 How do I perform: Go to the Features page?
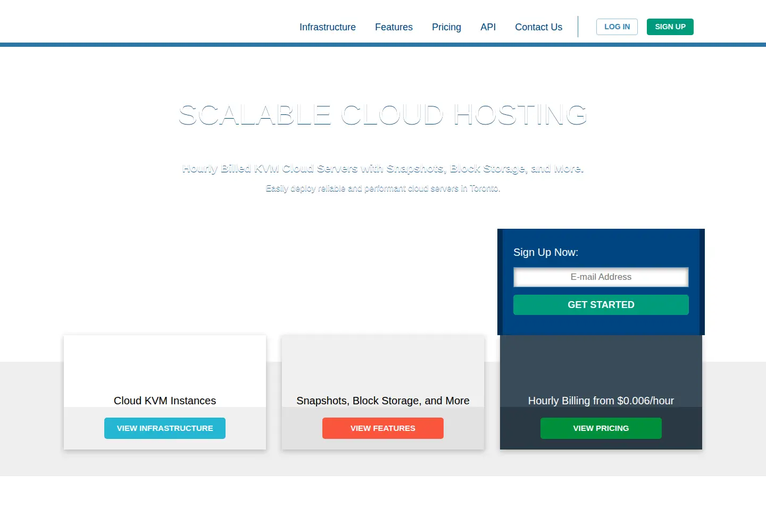(394, 27)
